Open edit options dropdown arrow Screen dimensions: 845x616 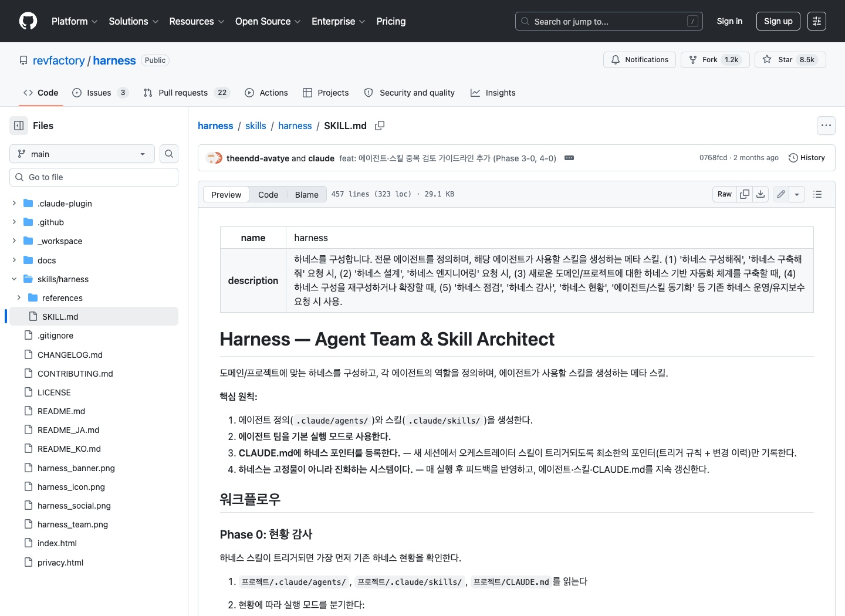pyautogui.click(x=797, y=194)
